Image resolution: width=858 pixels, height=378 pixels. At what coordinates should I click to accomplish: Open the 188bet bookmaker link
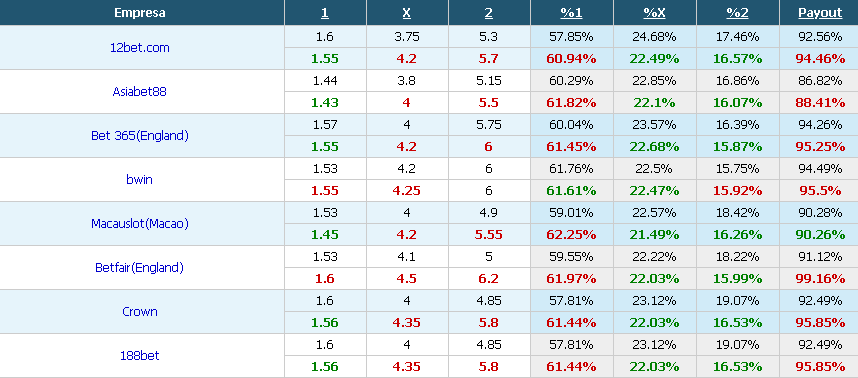[x=140, y=356]
